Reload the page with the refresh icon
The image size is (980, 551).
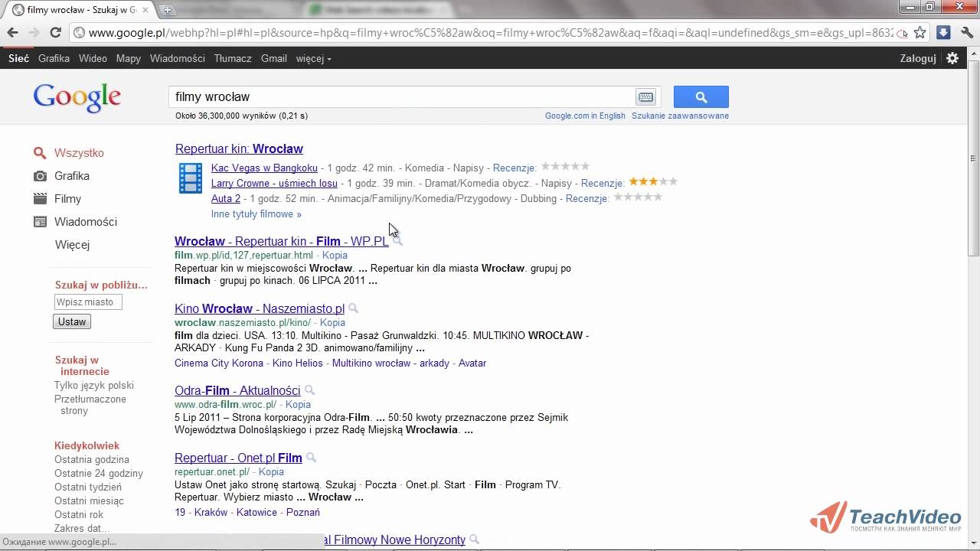[x=55, y=33]
